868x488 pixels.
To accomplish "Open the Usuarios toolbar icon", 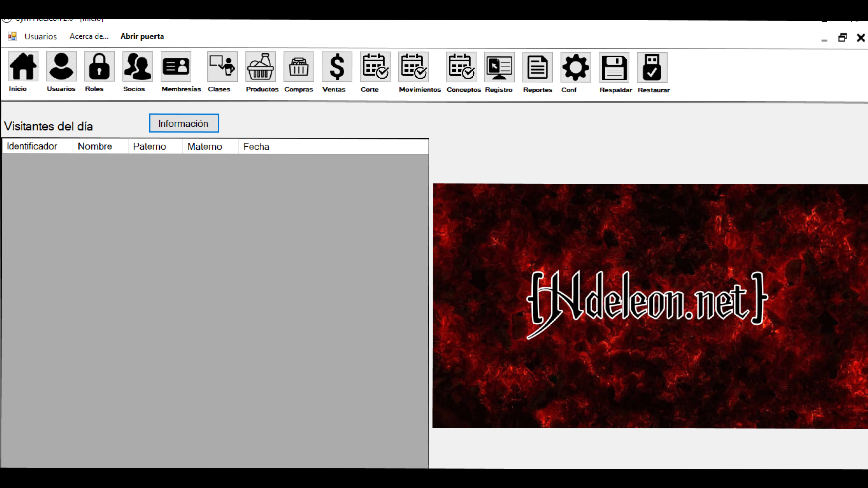I will point(61,66).
